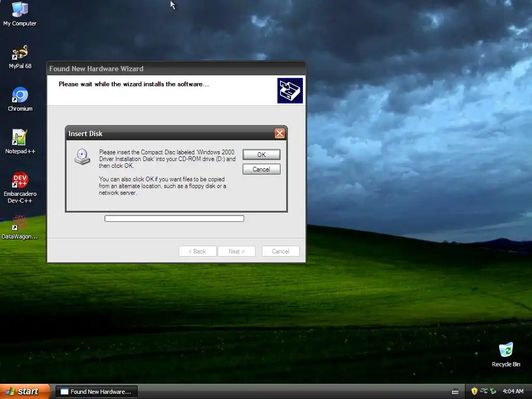Click the yellow security shield tray icon
The image size is (532, 399).
(474, 391)
